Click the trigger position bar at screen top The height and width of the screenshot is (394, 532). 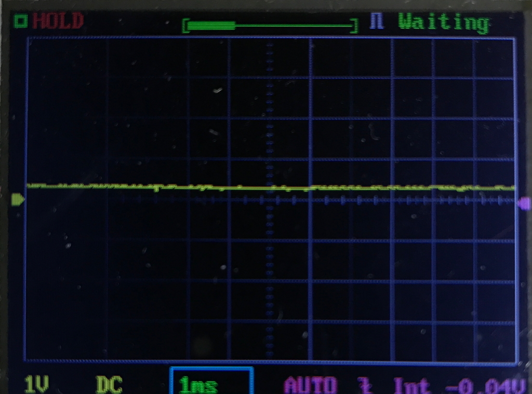(x=270, y=24)
